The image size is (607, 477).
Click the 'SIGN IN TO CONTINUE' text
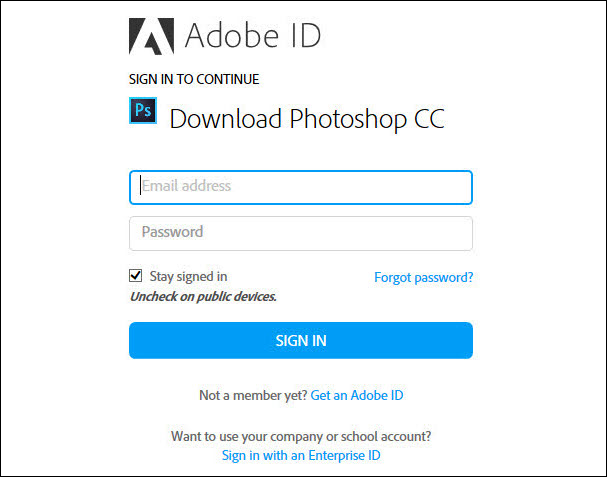pos(194,79)
